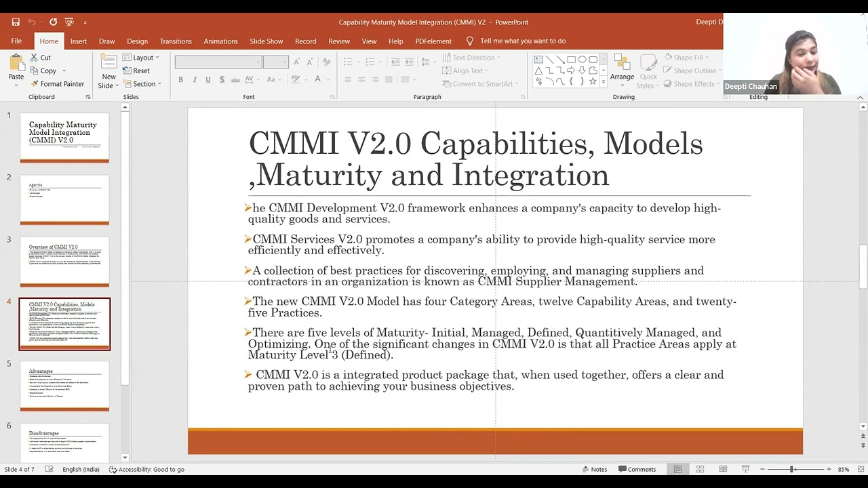868x488 pixels.
Task: Click the Paste clipboard icon
Action: [x=16, y=62]
